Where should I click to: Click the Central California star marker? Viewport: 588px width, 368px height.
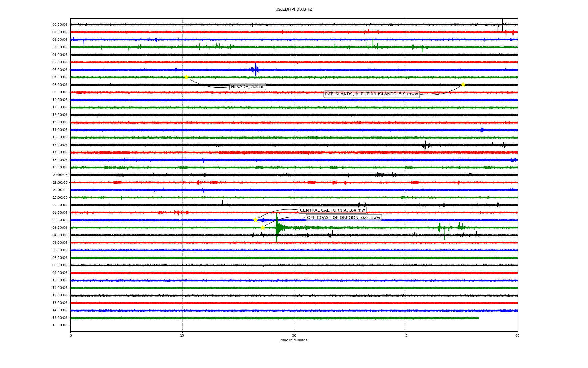click(x=255, y=220)
